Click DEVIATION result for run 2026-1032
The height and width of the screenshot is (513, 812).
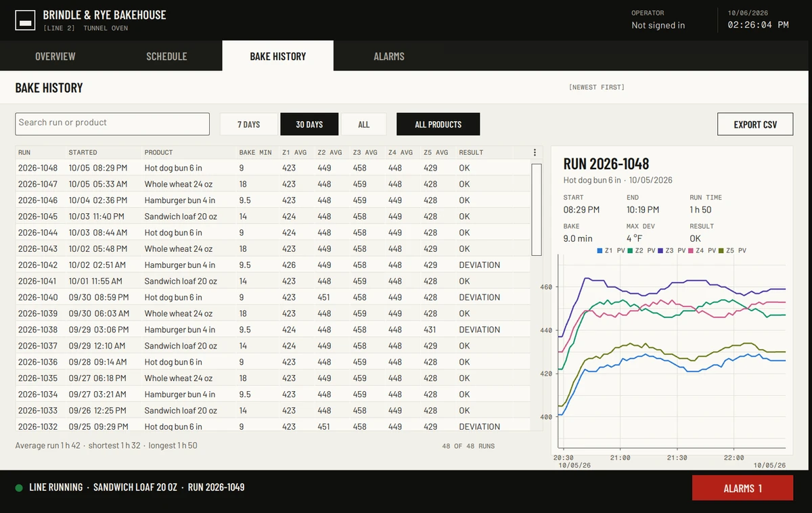(479, 426)
